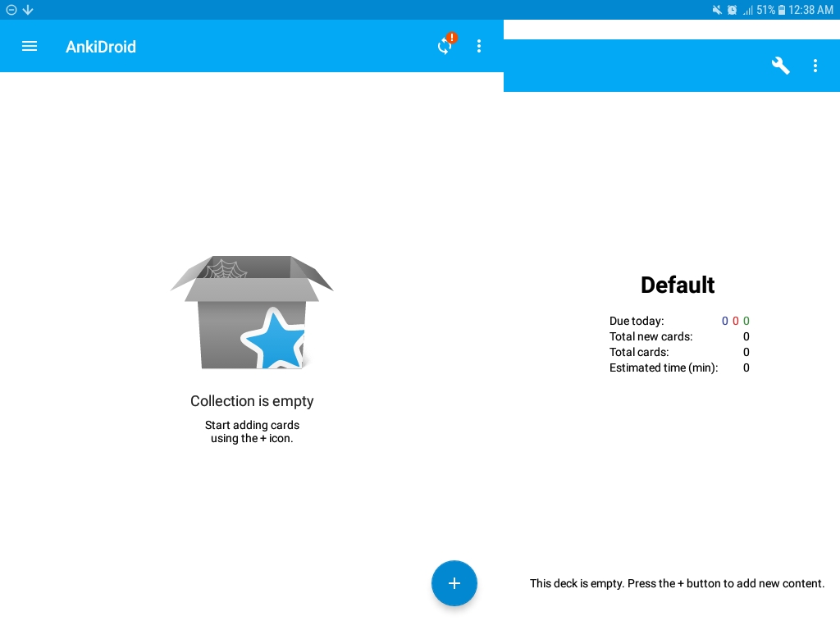Click 'Collection is empty' text

pos(252,401)
